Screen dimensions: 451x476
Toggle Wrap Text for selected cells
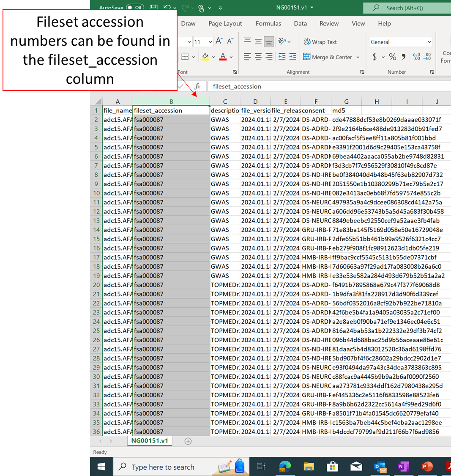click(320, 42)
